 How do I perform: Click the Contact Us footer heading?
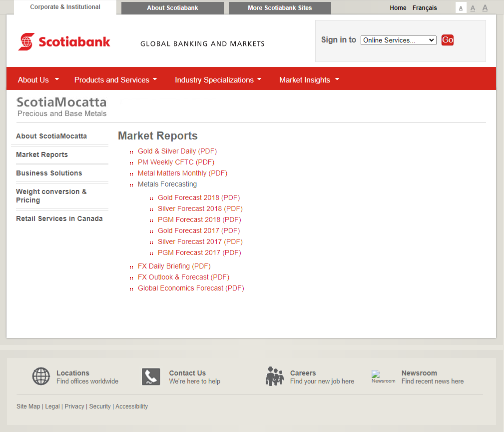click(x=187, y=373)
